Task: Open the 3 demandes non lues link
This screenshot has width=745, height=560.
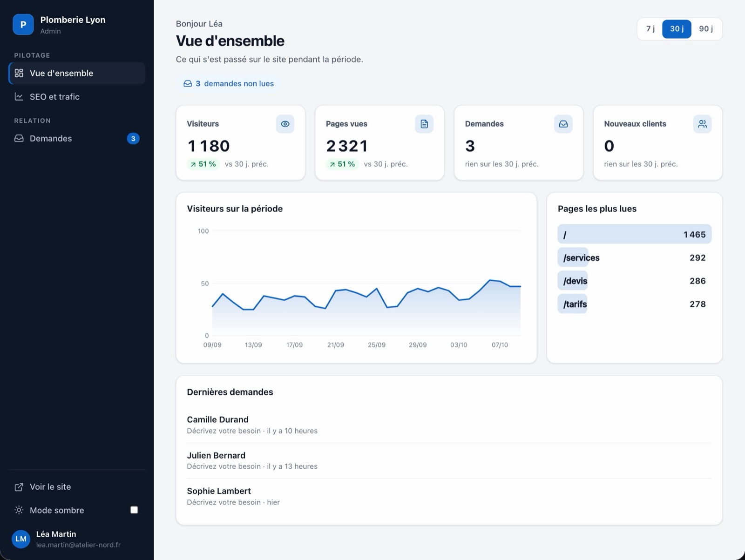Action: [228, 84]
